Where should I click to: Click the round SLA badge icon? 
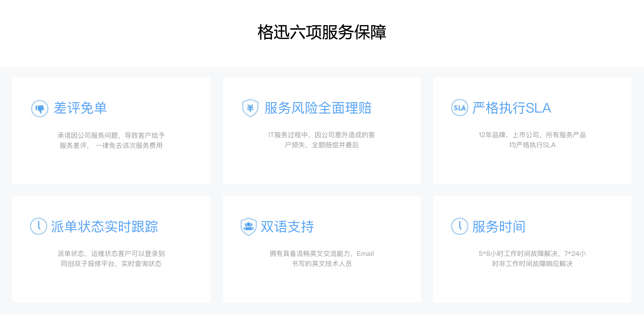click(459, 108)
